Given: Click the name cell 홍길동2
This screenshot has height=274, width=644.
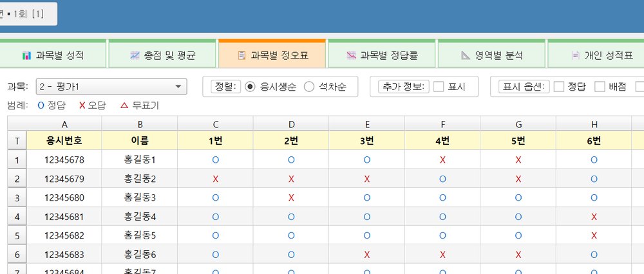Looking at the screenshot, I should click(x=140, y=178).
